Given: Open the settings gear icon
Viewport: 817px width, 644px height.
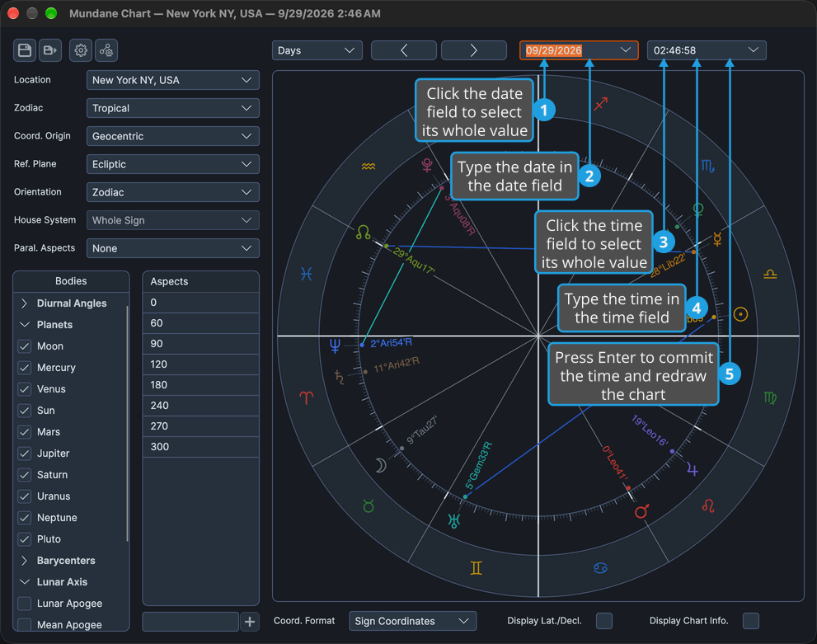Looking at the screenshot, I should tap(81, 50).
